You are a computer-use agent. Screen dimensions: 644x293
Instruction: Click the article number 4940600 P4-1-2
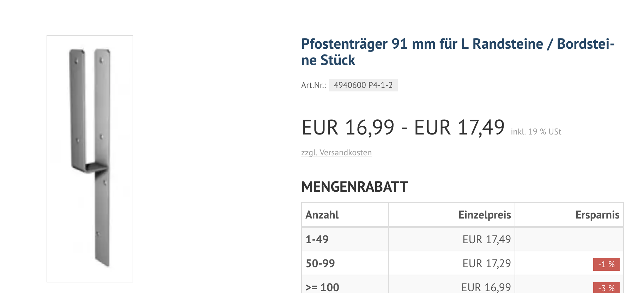pyautogui.click(x=363, y=85)
